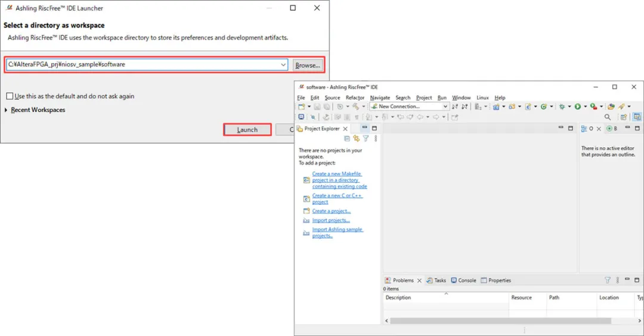Maximize the editor area

[x=571, y=128]
